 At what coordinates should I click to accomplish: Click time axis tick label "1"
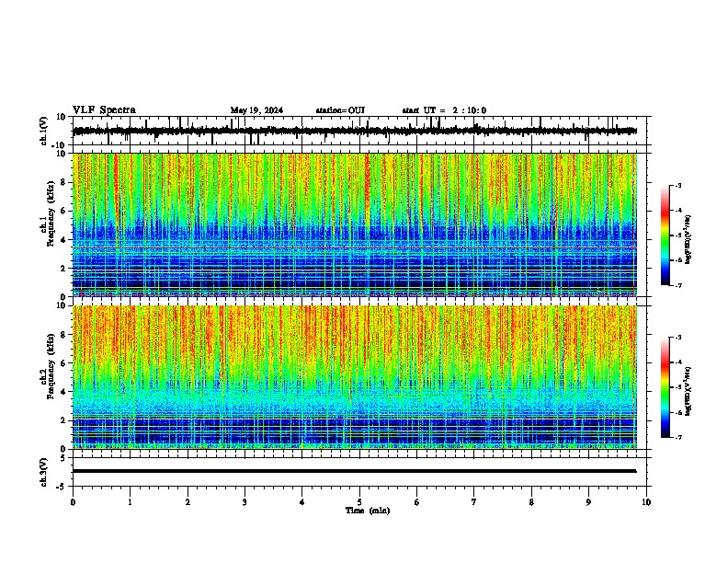pyautogui.click(x=130, y=502)
